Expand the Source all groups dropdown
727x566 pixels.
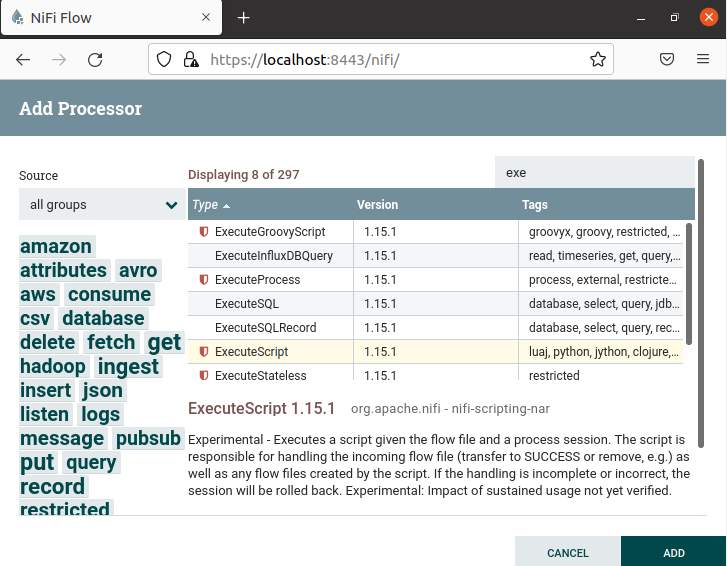(x=100, y=205)
